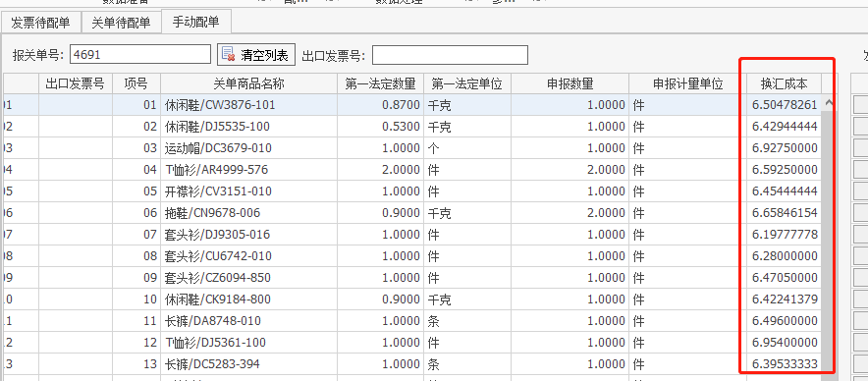Image resolution: width=868 pixels, height=381 pixels.
Task: Click the 出口发票号 column header
Action: [x=75, y=84]
